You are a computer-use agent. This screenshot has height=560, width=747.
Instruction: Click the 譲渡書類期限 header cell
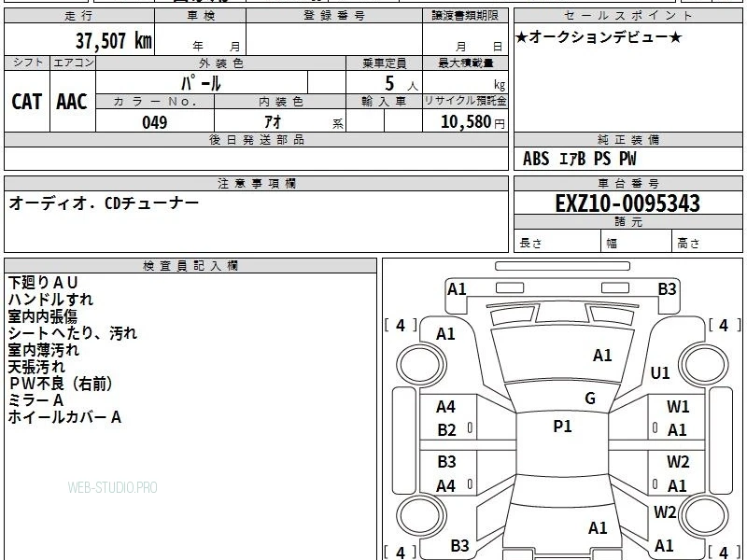(465, 16)
